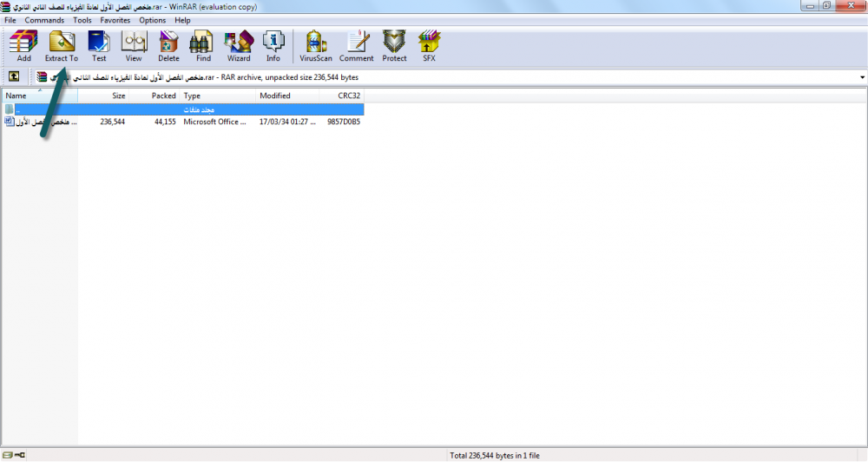Open the Commands menu
This screenshot has width=868, height=462.
click(44, 20)
